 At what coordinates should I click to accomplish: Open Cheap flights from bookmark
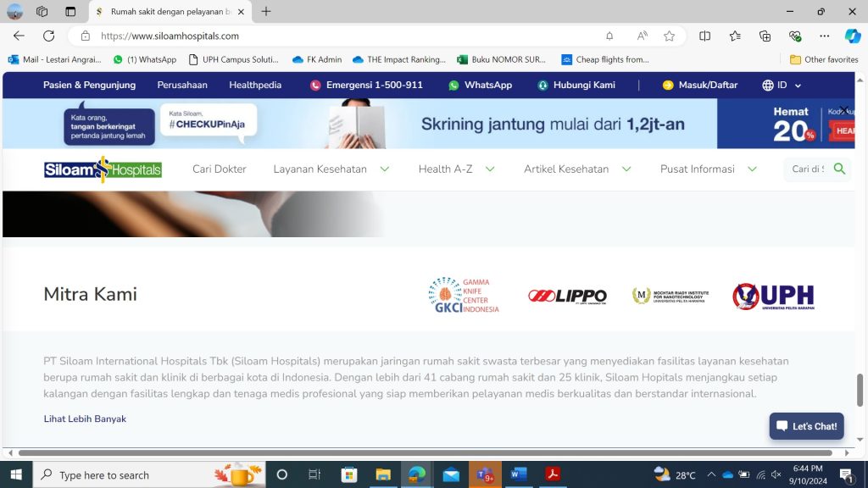(x=605, y=59)
